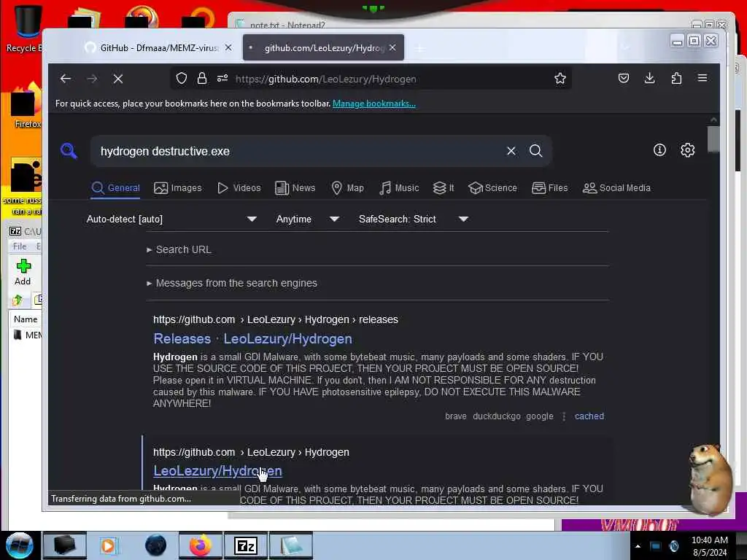Screen dimensions: 747x560
Task: Click Add button in 7-Zip window
Action: point(23,273)
